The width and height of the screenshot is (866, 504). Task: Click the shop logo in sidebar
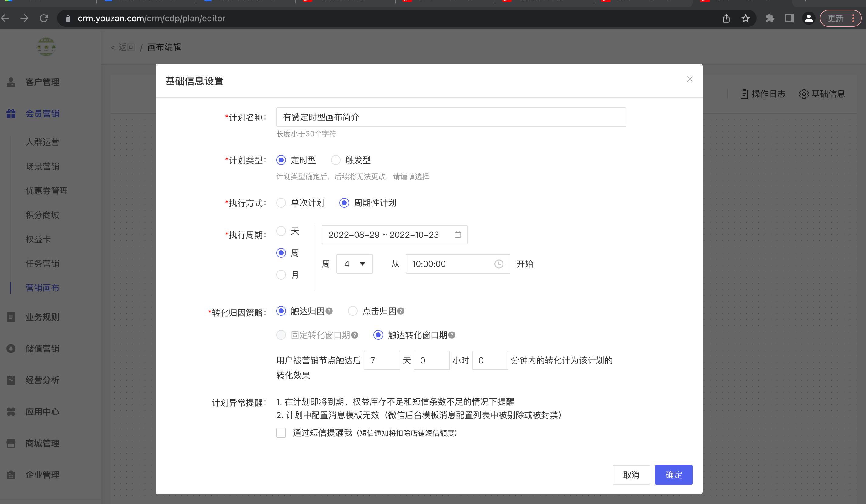tap(46, 47)
